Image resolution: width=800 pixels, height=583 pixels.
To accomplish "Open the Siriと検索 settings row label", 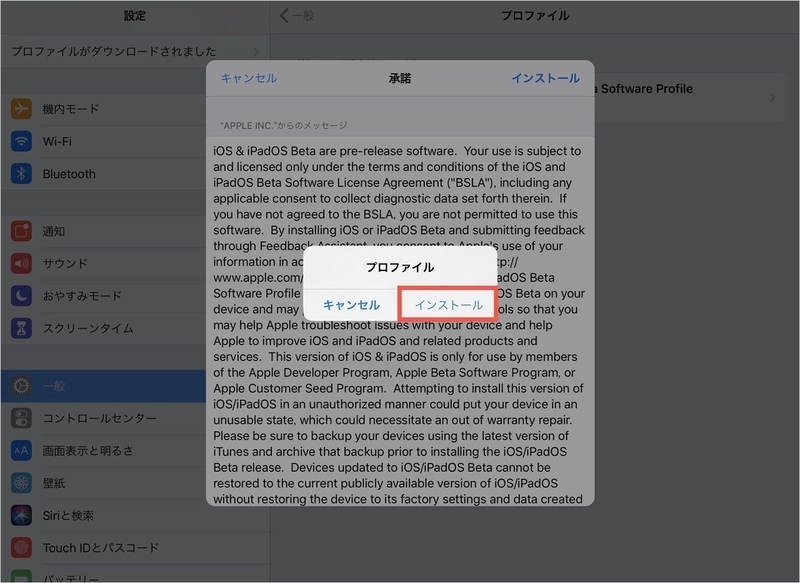I will 68,515.
